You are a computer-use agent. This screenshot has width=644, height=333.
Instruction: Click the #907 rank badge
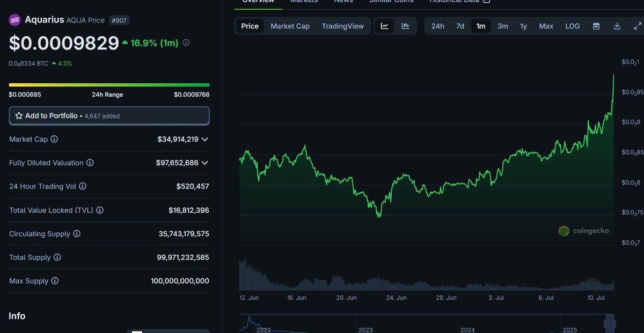tap(119, 20)
